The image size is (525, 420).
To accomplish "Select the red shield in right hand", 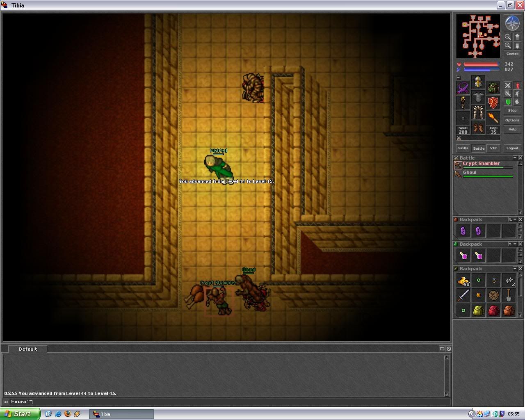I will coord(493,103).
